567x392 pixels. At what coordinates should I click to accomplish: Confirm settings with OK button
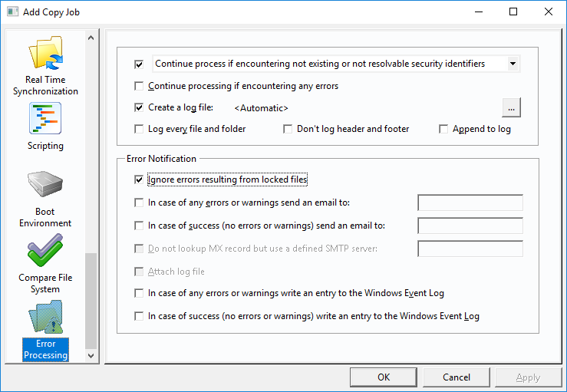(x=384, y=377)
